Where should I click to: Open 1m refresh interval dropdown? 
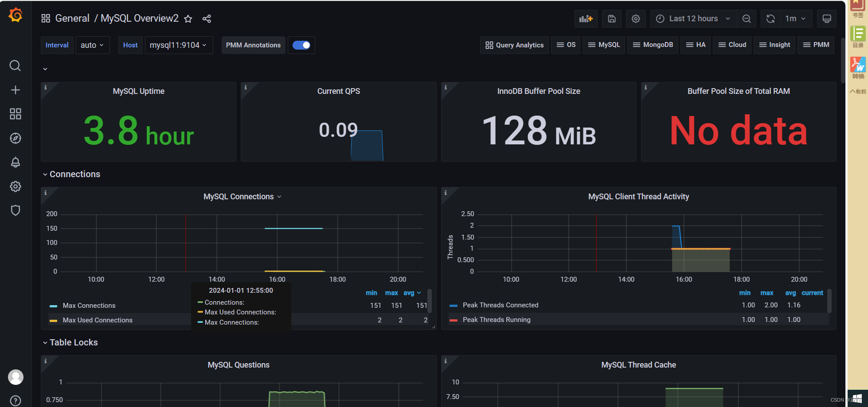(796, 19)
